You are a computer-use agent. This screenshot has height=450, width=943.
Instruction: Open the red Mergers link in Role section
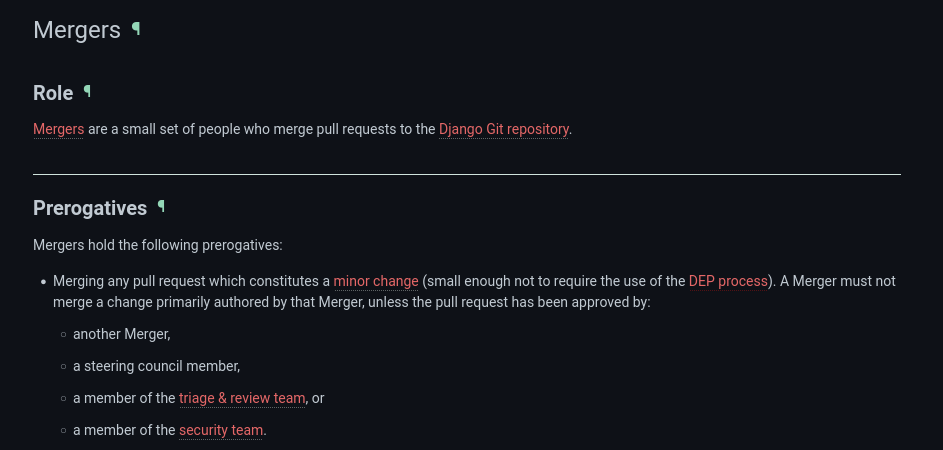[x=58, y=129]
